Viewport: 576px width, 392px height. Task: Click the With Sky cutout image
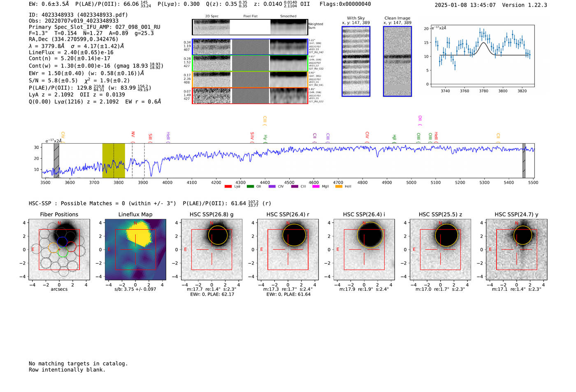click(356, 61)
